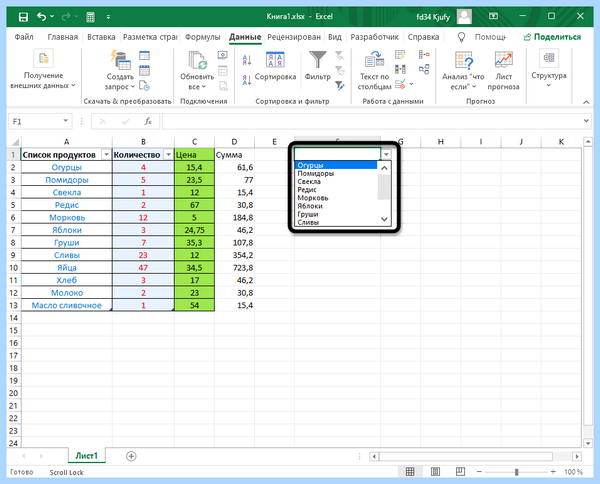Open the Customize Quick Access Toolbar arrow
This screenshot has width=600, height=484.
click(x=108, y=17)
